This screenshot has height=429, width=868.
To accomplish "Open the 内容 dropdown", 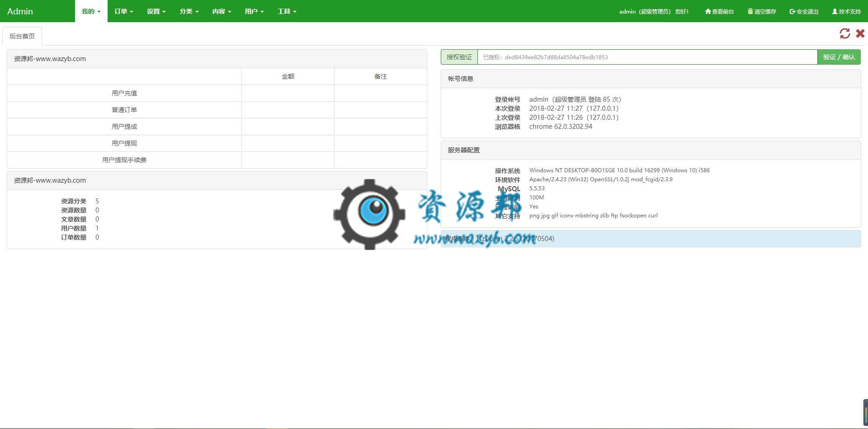I will click(x=222, y=11).
